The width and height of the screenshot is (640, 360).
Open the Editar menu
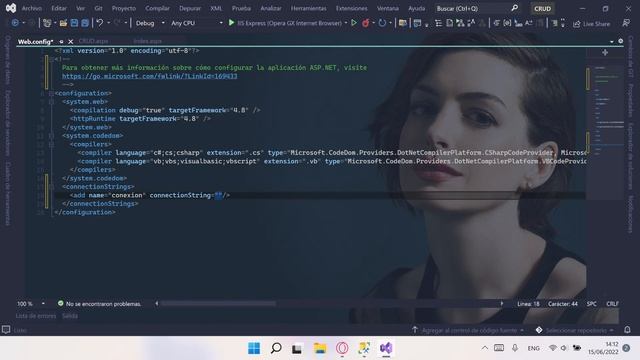[59, 8]
